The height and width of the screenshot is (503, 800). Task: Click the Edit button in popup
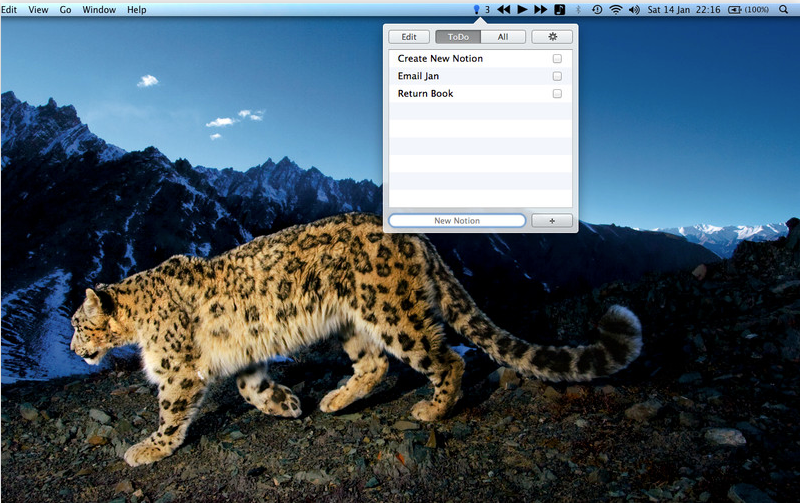[409, 37]
